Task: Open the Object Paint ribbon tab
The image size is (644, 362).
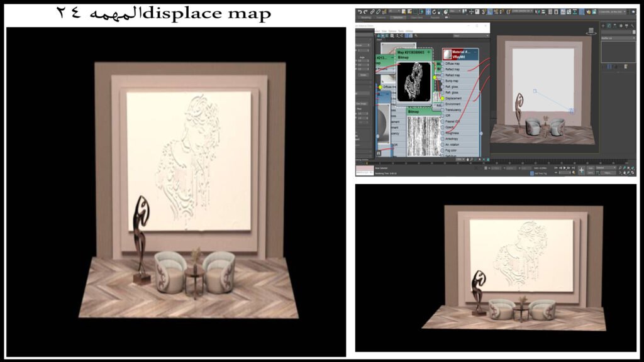Action: coord(416,18)
